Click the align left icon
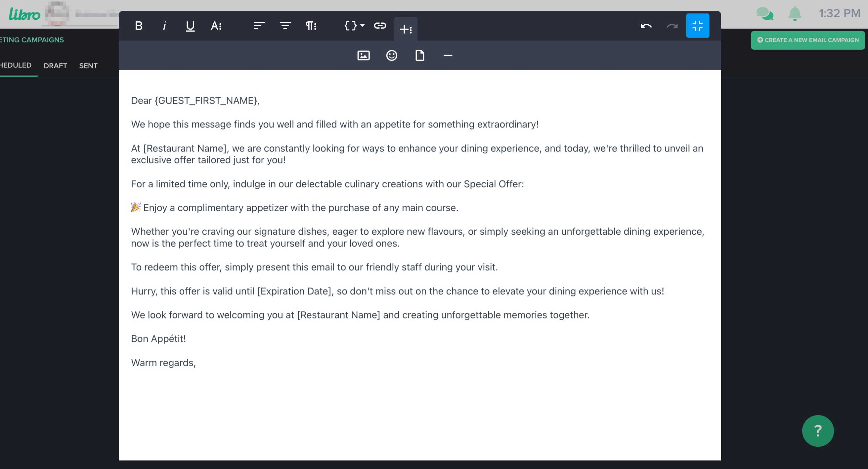 (259, 26)
